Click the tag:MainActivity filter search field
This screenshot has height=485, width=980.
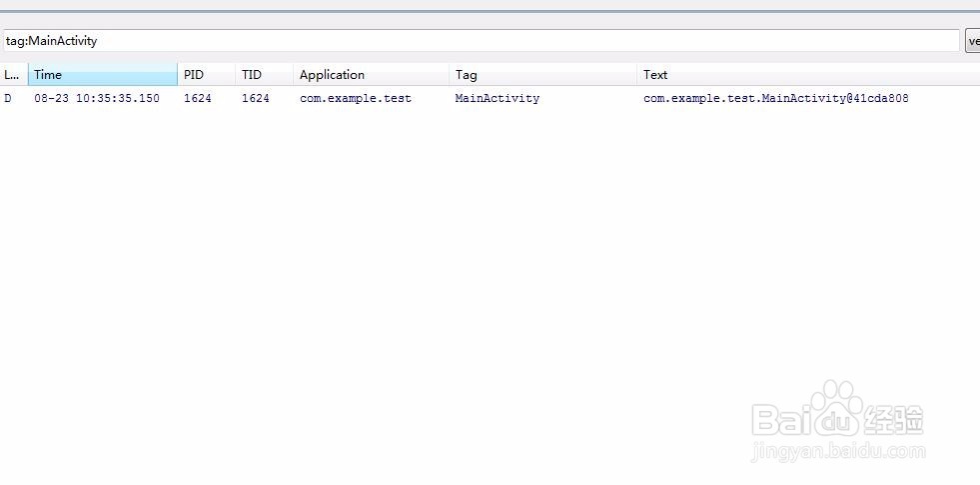click(481, 41)
